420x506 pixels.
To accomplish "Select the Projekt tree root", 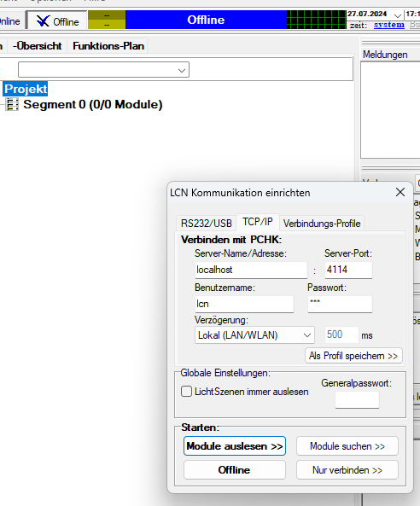I will tap(26, 89).
